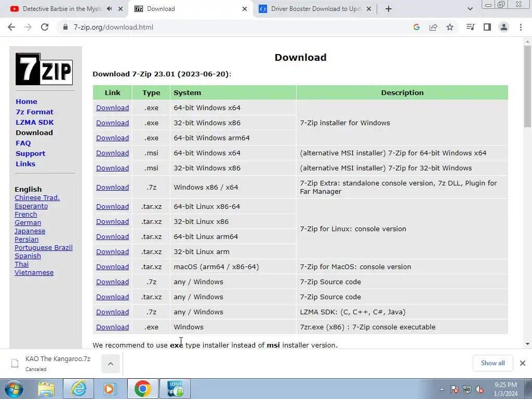Switch language to Spanish
The image size is (532, 399).
point(28,256)
